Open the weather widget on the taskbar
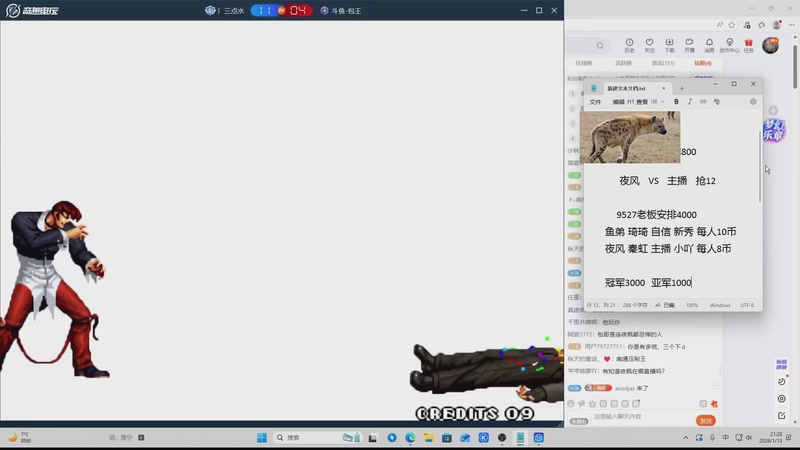This screenshot has width=800, height=450. [19, 437]
